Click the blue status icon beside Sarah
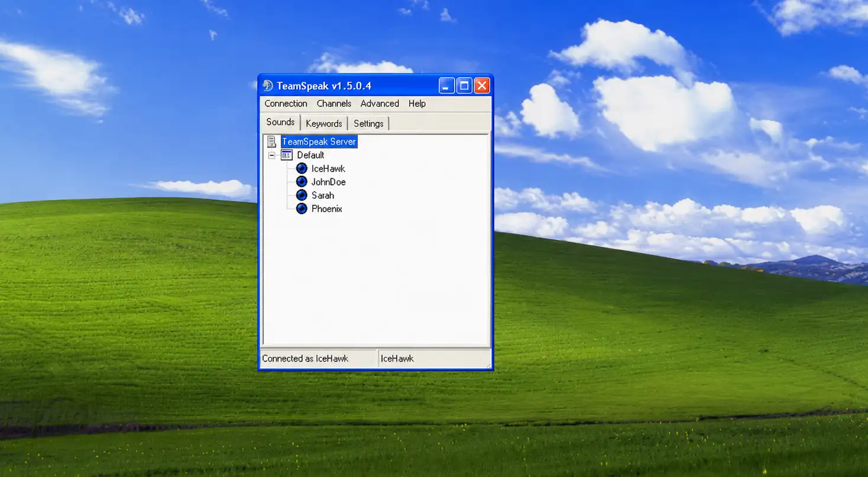 tap(302, 195)
